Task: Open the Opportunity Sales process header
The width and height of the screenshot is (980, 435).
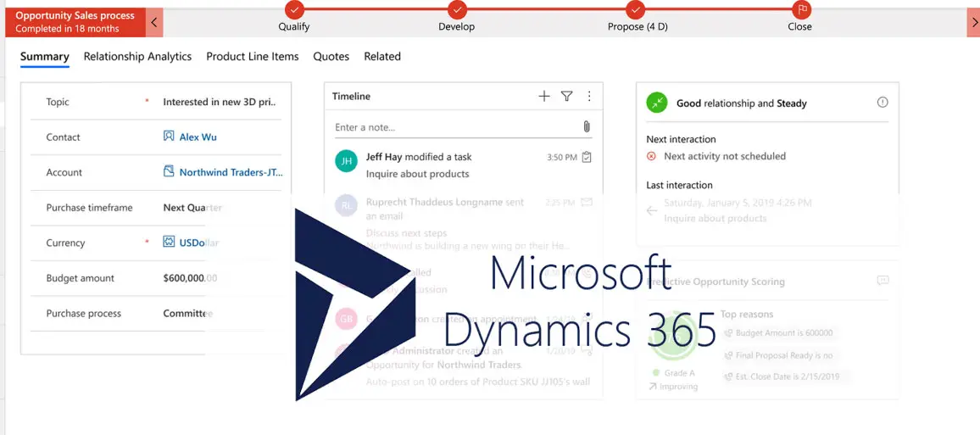Action: 75,23
